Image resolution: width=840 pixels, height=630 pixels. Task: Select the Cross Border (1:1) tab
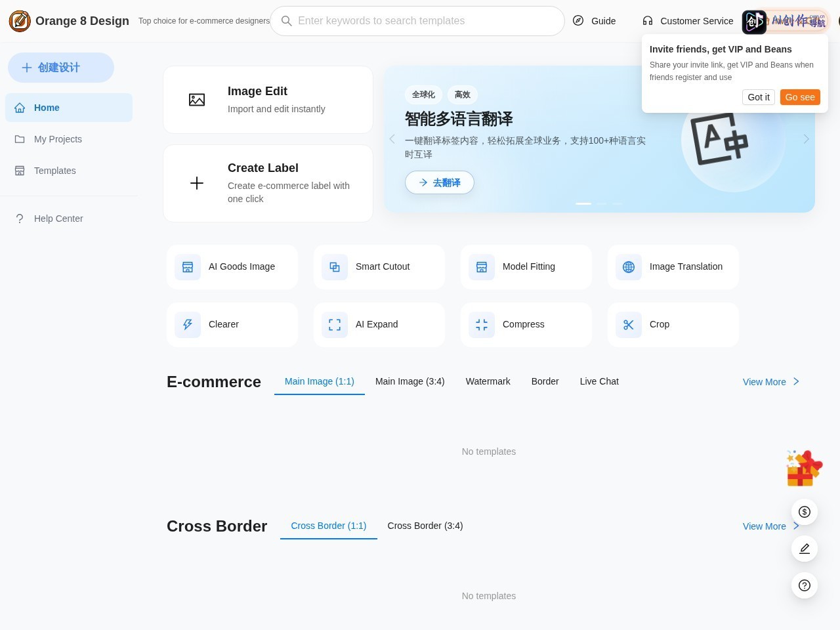point(329,526)
